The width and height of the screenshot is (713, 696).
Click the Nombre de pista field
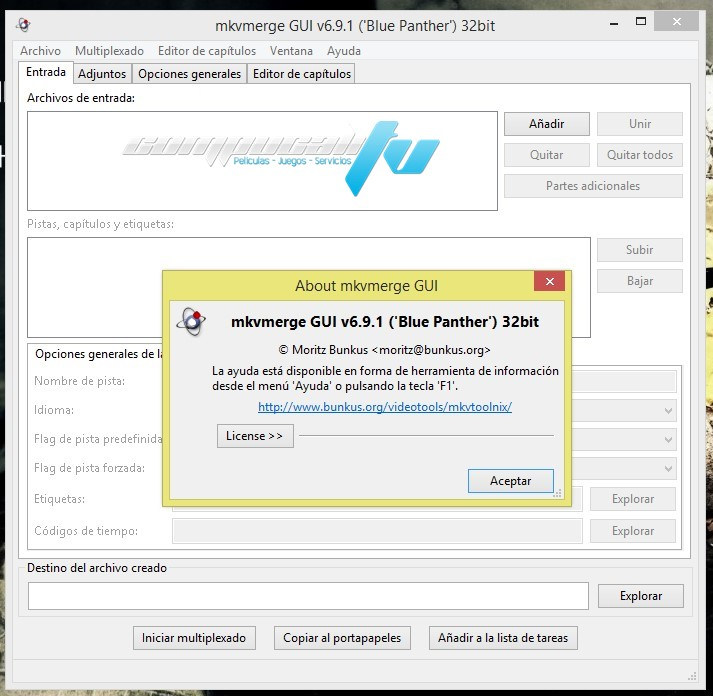point(624,381)
